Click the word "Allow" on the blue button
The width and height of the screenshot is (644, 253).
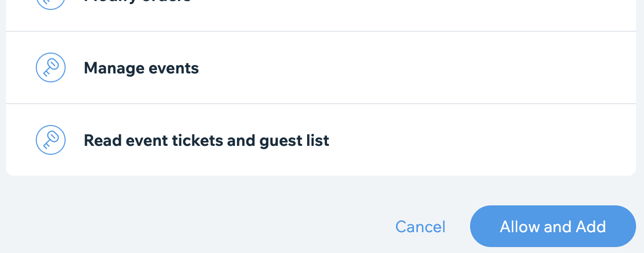click(x=520, y=227)
